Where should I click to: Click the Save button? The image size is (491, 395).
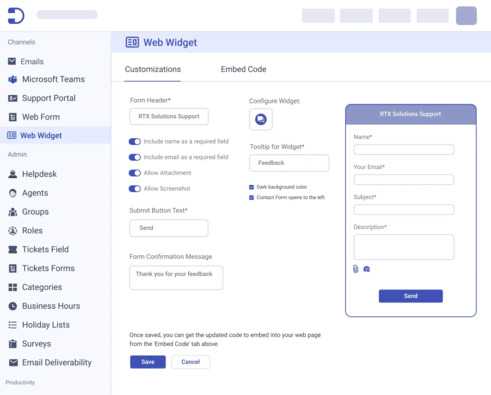click(x=148, y=362)
